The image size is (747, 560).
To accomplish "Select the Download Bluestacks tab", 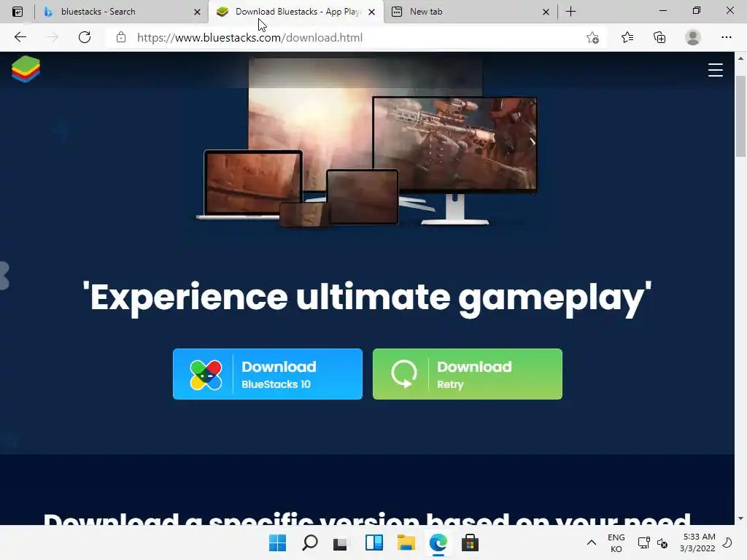I will click(295, 12).
